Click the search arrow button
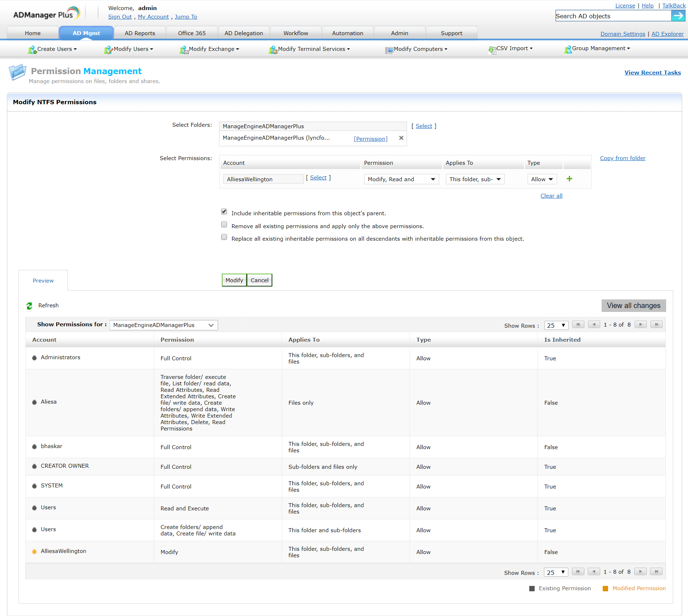The height and width of the screenshot is (616, 688). point(678,16)
